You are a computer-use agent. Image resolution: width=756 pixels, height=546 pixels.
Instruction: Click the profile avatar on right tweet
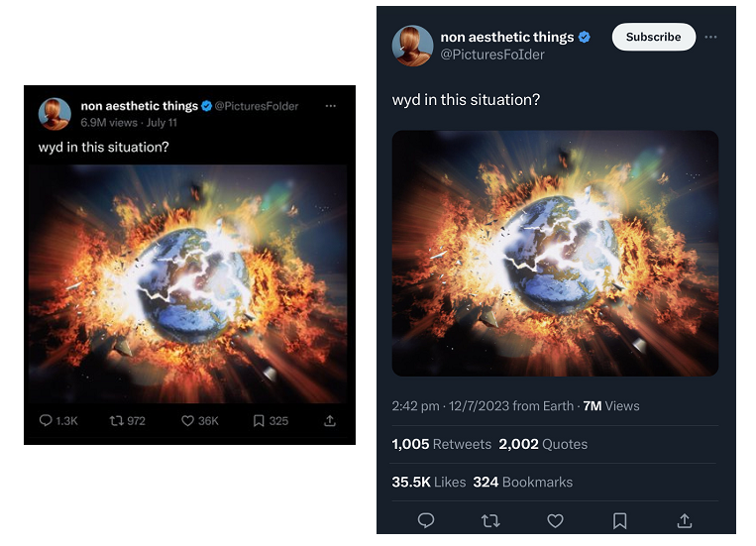pos(413,46)
